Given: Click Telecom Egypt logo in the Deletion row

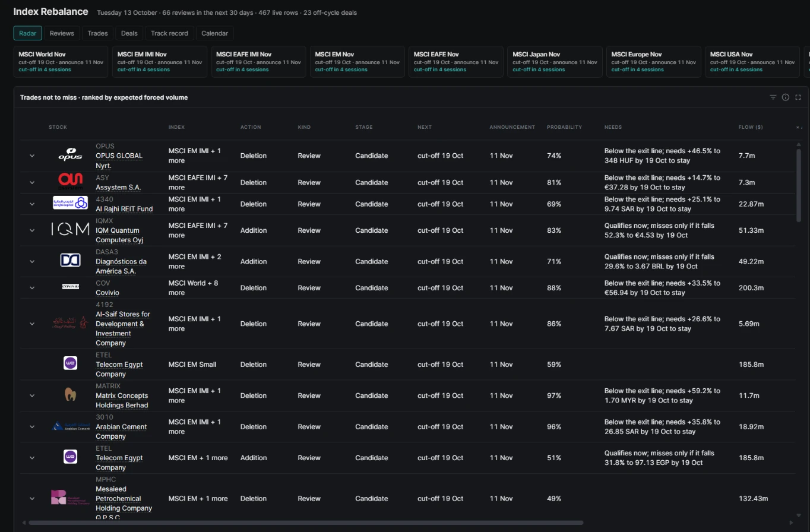Looking at the screenshot, I should [x=70, y=364].
